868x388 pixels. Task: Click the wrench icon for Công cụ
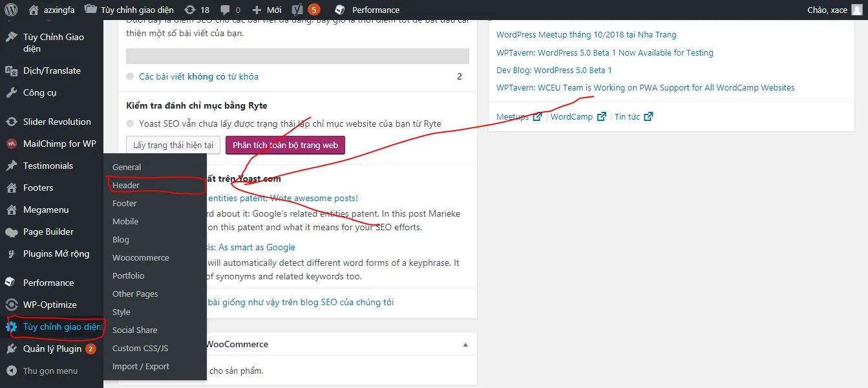click(11, 92)
